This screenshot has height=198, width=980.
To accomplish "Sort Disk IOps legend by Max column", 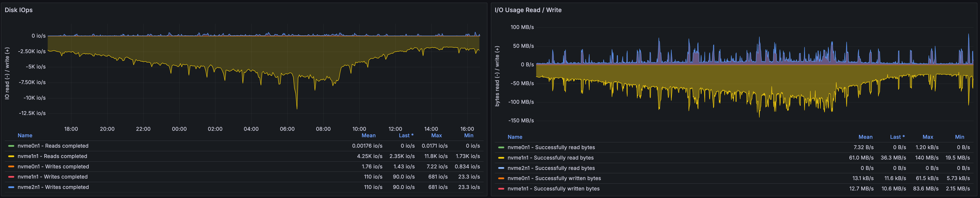I will tap(436, 136).
